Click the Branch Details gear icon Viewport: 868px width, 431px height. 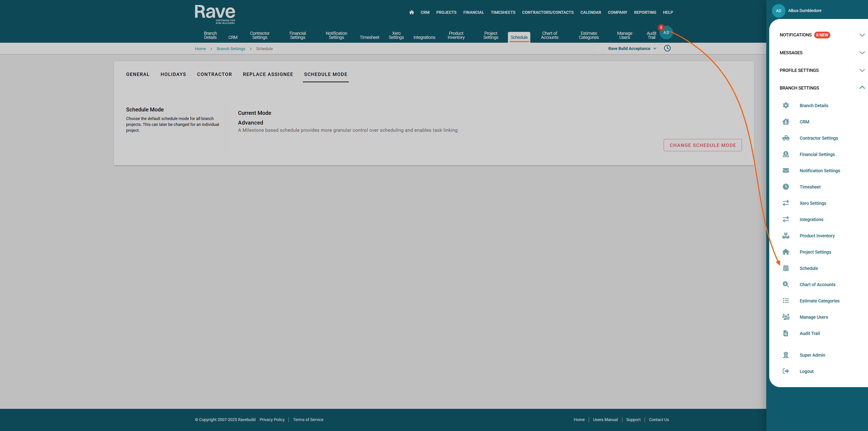click(x=786, y=106)
